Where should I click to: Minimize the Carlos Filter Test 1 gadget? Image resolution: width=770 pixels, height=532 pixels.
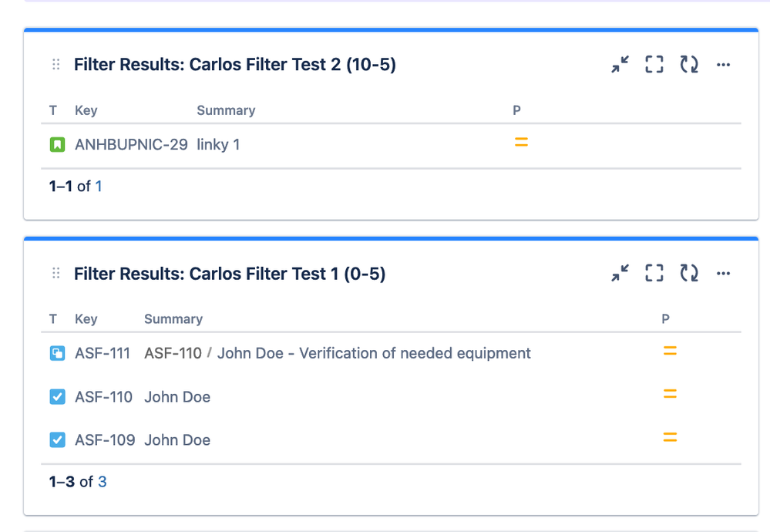pyautogui.click(x=620, y=273)
